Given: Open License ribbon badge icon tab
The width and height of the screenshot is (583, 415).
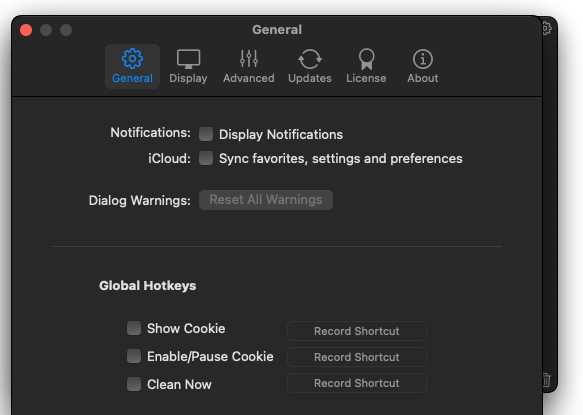Looking at the screenshot, I should coord(366,59).
